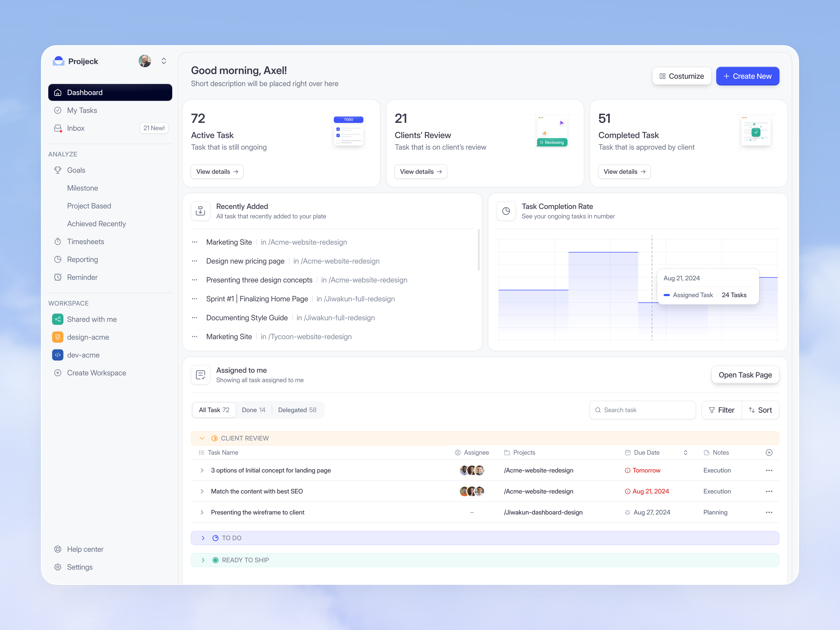Open Reporting via its clock icon
Screen dimensions: 840x630
click(58, 259)
